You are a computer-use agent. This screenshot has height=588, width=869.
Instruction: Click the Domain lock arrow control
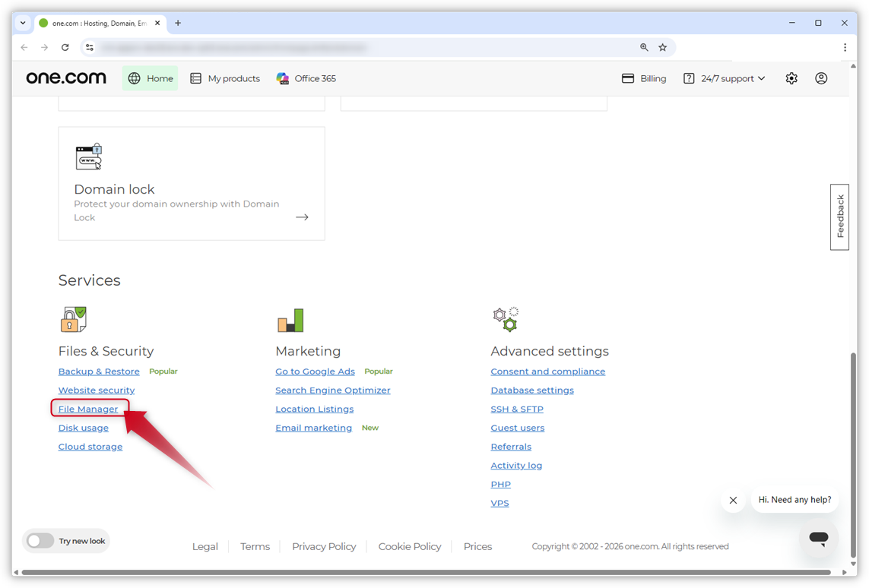(302, 217)
